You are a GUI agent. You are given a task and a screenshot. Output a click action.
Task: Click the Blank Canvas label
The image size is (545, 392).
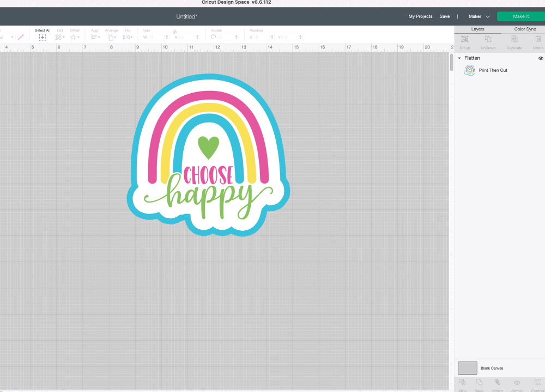pos(492,368)
